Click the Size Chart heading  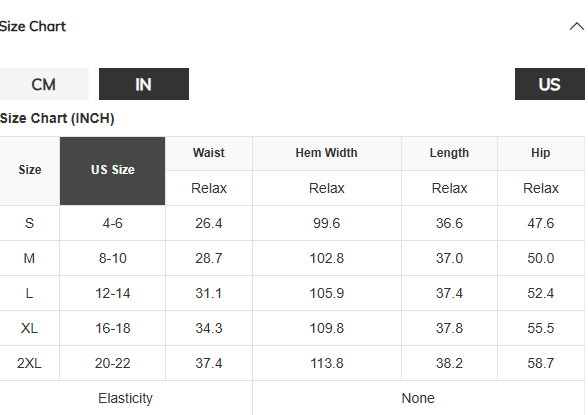click(x=33, y=27)
